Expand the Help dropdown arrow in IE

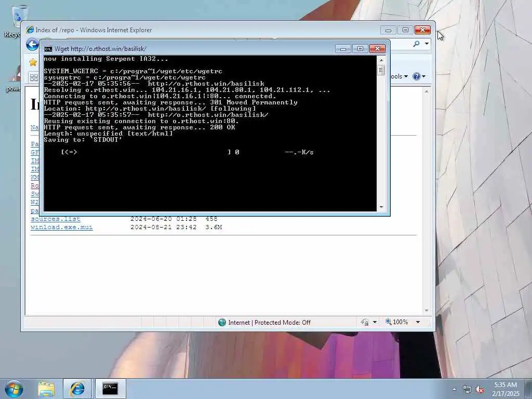coord(423,77)
